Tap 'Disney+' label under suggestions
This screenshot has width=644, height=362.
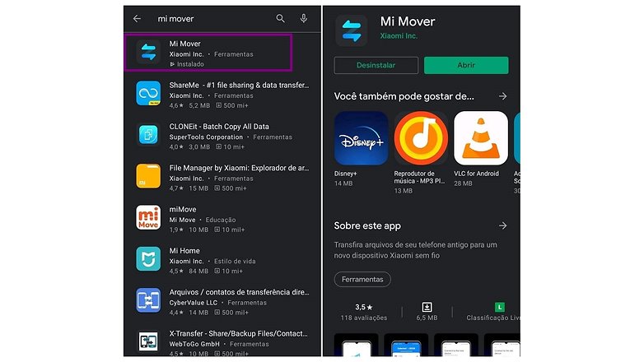(345, 174)
